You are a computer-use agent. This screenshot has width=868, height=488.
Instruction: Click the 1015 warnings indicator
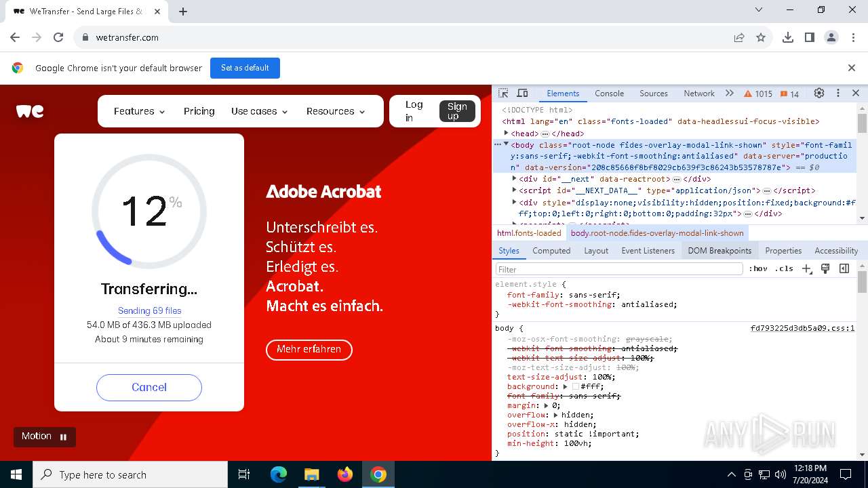tap(758, 94)
